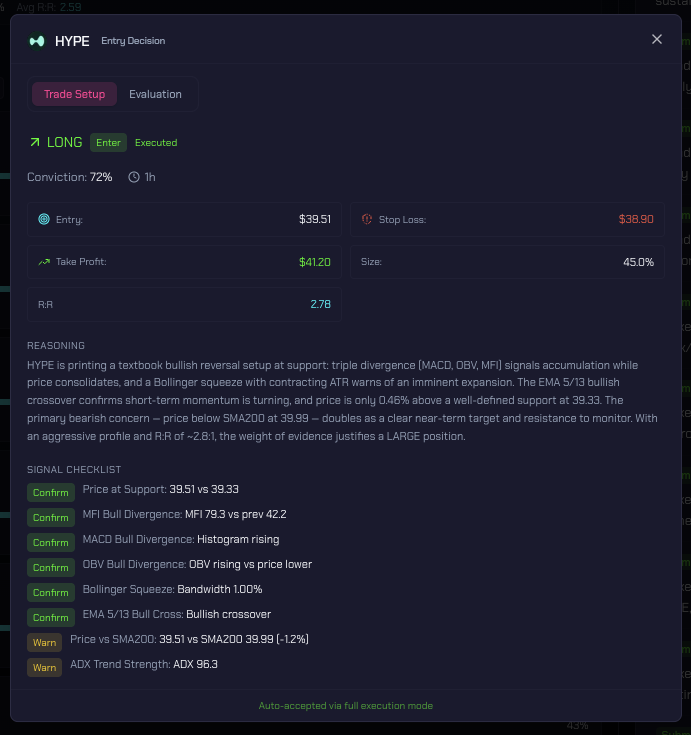Click Confirm badge for EMA 5/13 Bull Cross

click(x=51, y=617)
